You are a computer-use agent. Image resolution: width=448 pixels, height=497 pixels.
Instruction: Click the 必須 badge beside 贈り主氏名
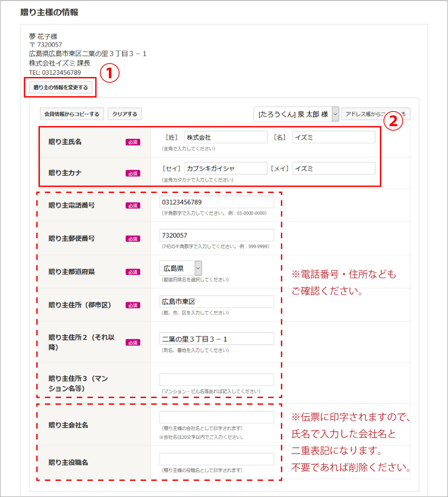[133, 142]
